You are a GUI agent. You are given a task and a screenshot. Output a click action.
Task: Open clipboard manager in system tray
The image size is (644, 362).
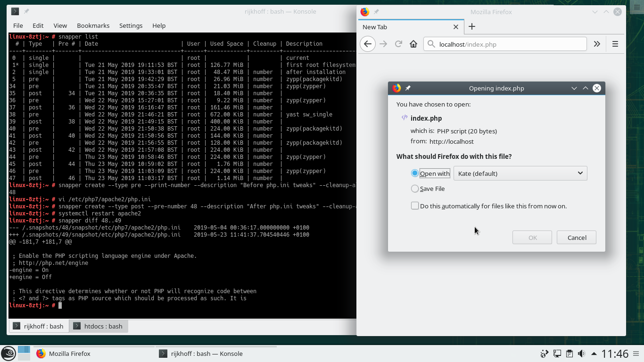coord(569,354)
